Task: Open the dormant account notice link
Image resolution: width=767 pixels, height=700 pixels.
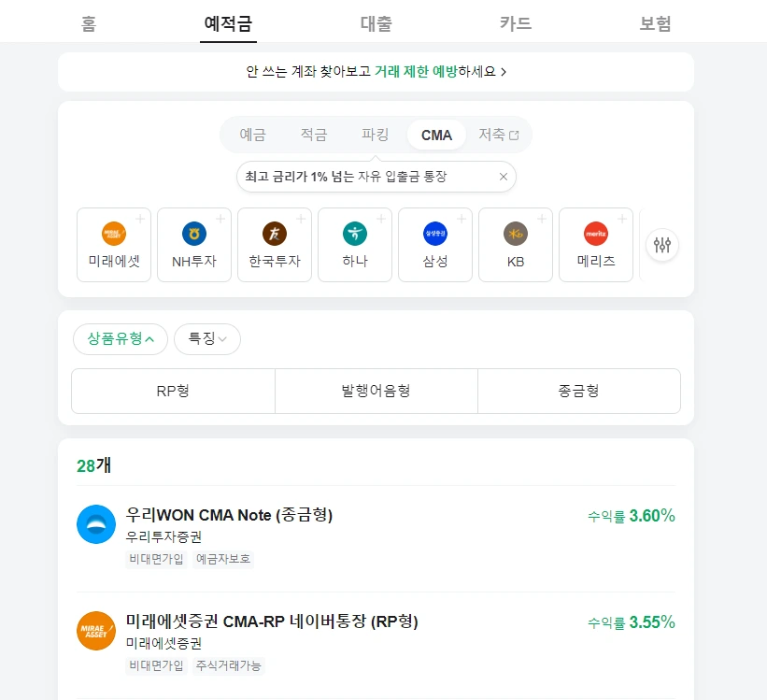Action: pyautogui.click(x=376, y=71)
